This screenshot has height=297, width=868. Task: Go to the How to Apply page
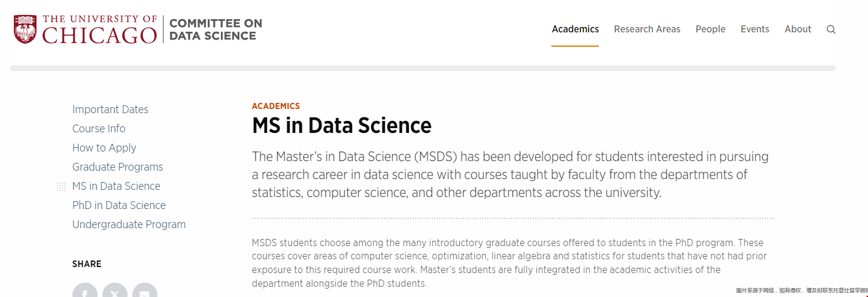click(104, 148)
